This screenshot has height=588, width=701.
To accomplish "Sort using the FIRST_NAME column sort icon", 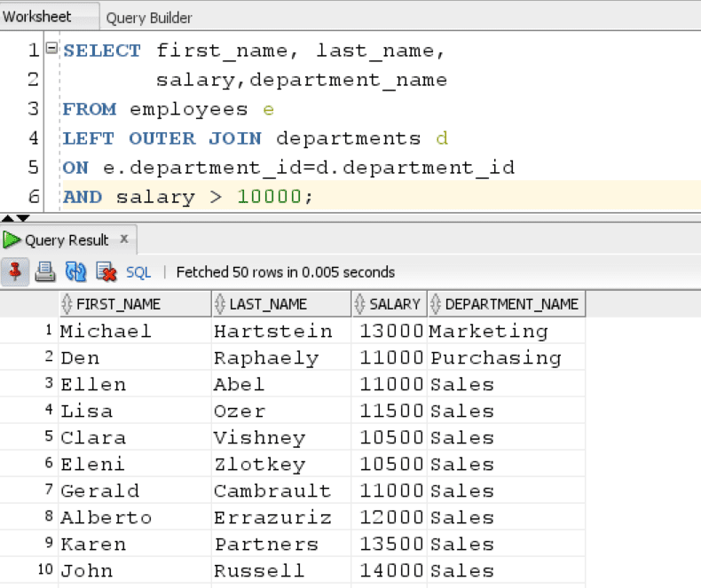I will pyautogui.click(x=67, y=304).
